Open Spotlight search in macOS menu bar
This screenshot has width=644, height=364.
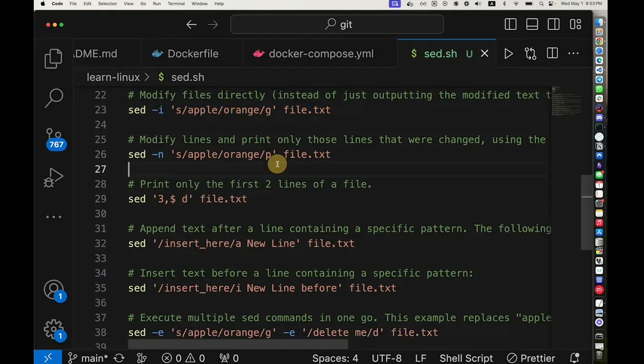click(x=542, y=4)
